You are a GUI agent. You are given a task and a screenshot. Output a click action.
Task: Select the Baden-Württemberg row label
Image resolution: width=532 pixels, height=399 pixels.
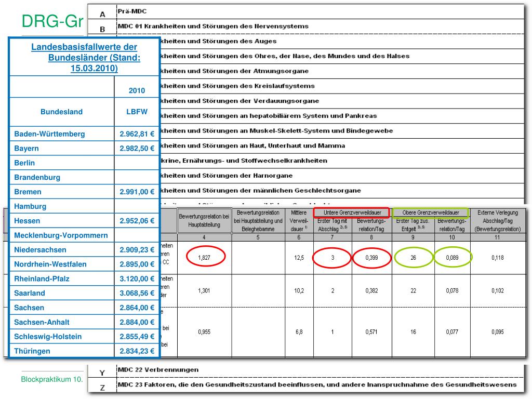pos(49,134)
